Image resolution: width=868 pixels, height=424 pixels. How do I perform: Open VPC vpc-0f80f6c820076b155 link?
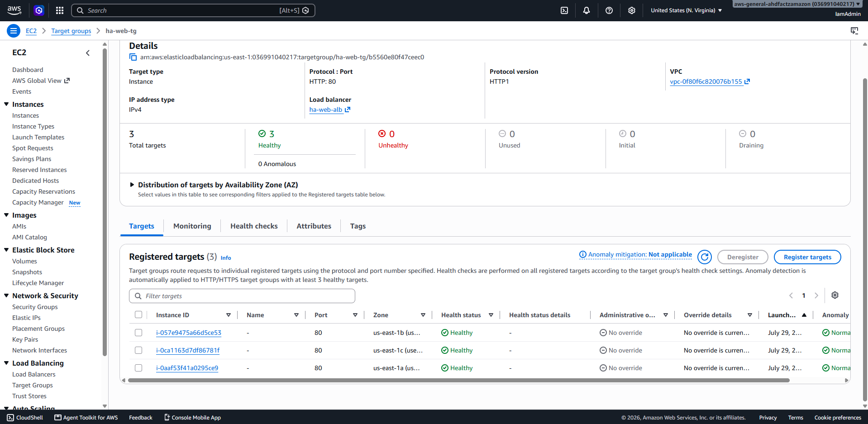(x=706, y=81)
